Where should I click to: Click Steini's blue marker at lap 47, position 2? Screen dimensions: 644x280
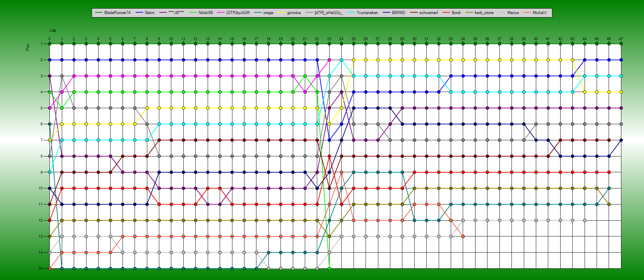point(621,60)
